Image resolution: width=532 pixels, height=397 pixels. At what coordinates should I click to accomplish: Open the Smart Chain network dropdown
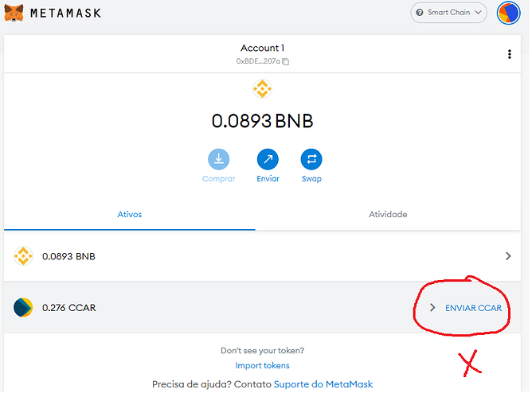(x=449, y=13)
